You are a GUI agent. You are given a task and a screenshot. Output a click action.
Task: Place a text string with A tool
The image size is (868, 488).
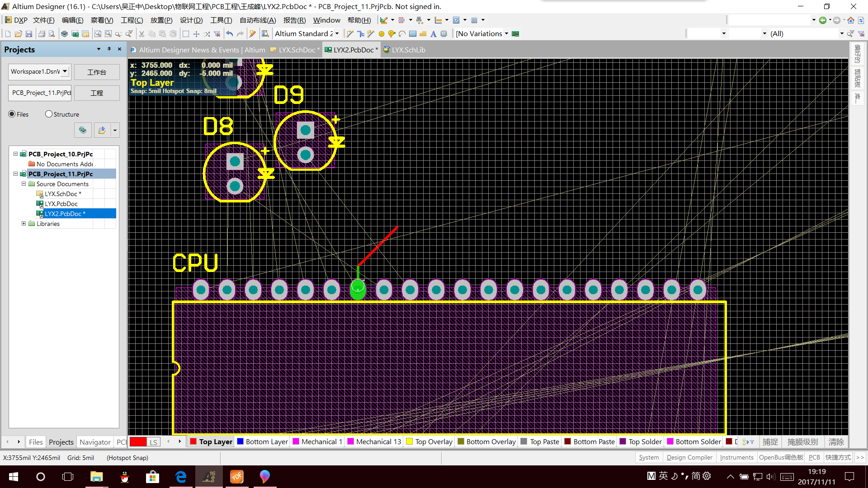point(433,34)
